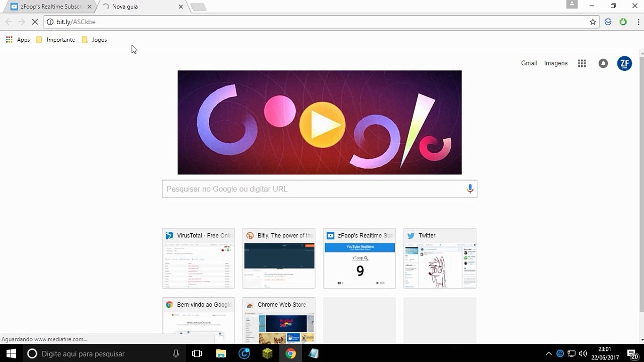Bookmark this page with the star icon

593,22
